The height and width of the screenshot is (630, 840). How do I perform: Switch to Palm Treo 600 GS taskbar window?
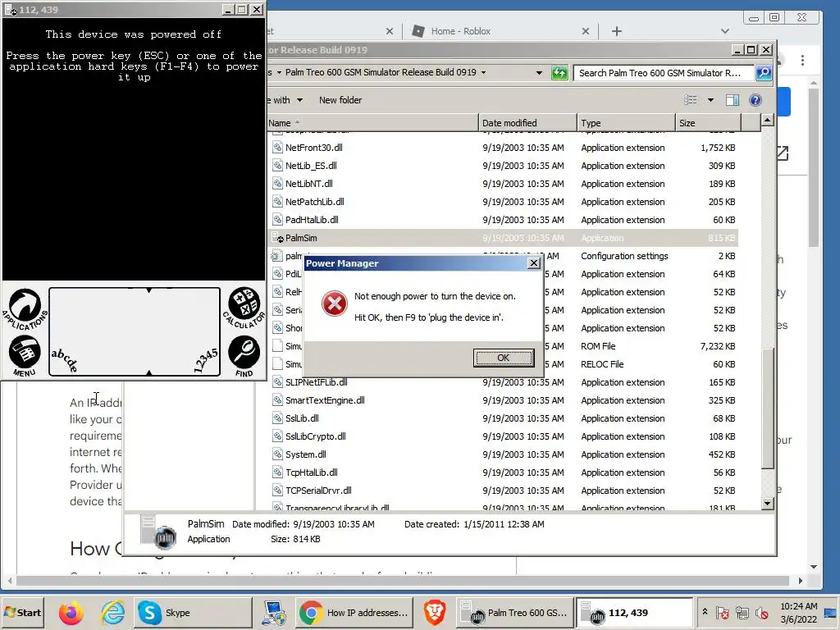point(515,612)
